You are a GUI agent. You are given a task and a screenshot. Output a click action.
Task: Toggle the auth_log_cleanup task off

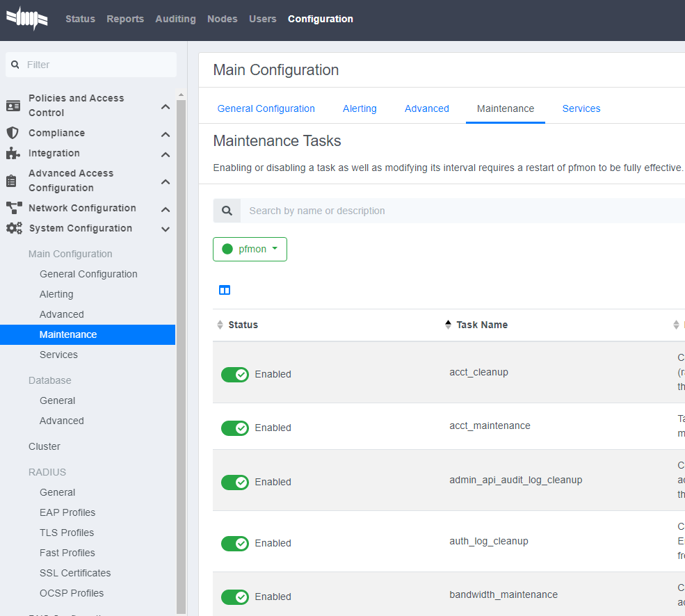click(x=235, y=543)
